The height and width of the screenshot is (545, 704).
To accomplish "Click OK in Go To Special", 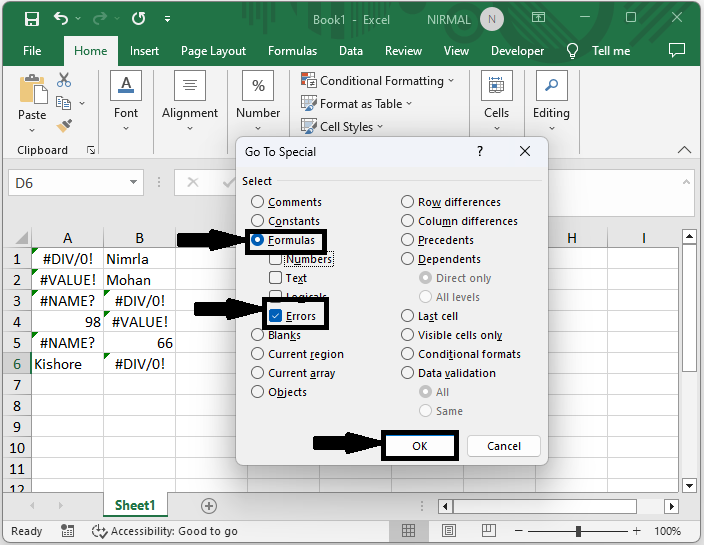I will pos(420,446).
